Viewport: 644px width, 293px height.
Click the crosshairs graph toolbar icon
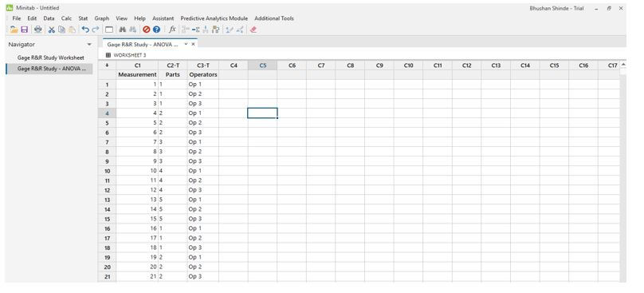240,30
